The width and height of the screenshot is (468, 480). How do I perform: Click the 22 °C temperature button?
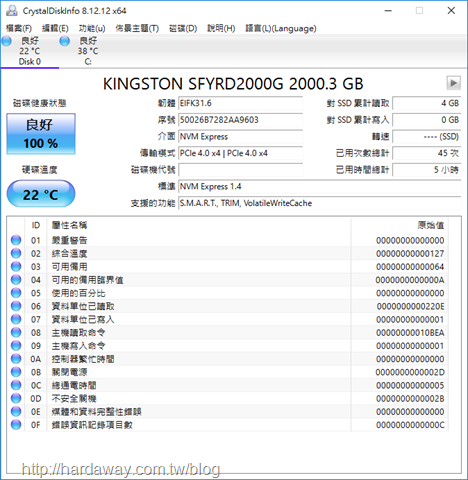coord(41,194)
